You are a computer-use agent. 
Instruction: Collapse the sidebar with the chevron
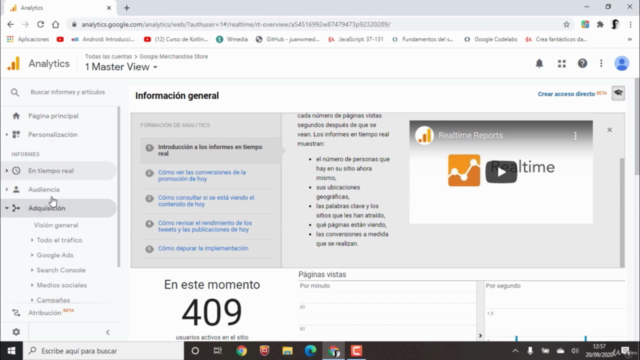[x=108, y=332]
